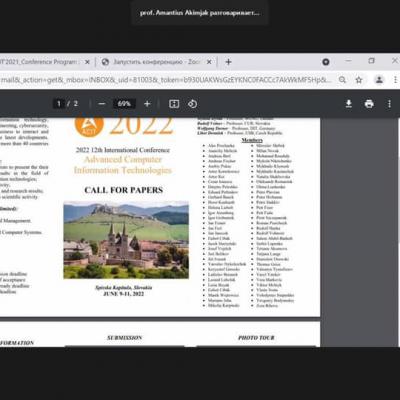Image resolution: width=400 pixels, height=400 pixels.
Task: Zoom out the PDF with minus button
Action: click(102, 104)
